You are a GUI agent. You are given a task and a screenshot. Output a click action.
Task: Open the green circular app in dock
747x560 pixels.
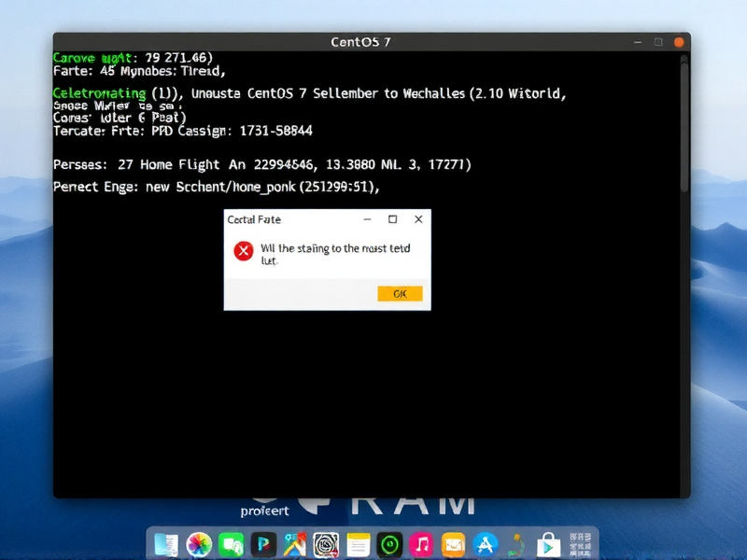pos(390,544)
